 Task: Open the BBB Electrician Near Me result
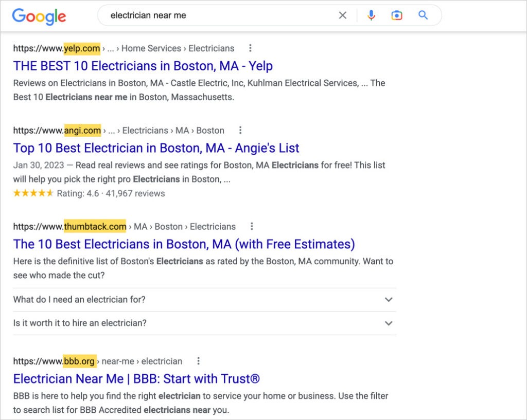[x=137, y=378]
